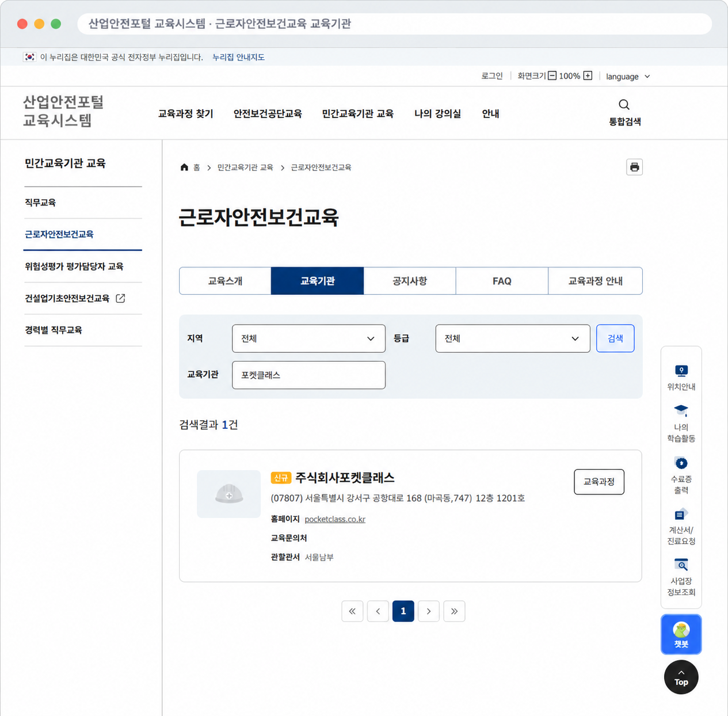Switch to the 공지사항 tab

pyautogui.click(x=410, y=281)
